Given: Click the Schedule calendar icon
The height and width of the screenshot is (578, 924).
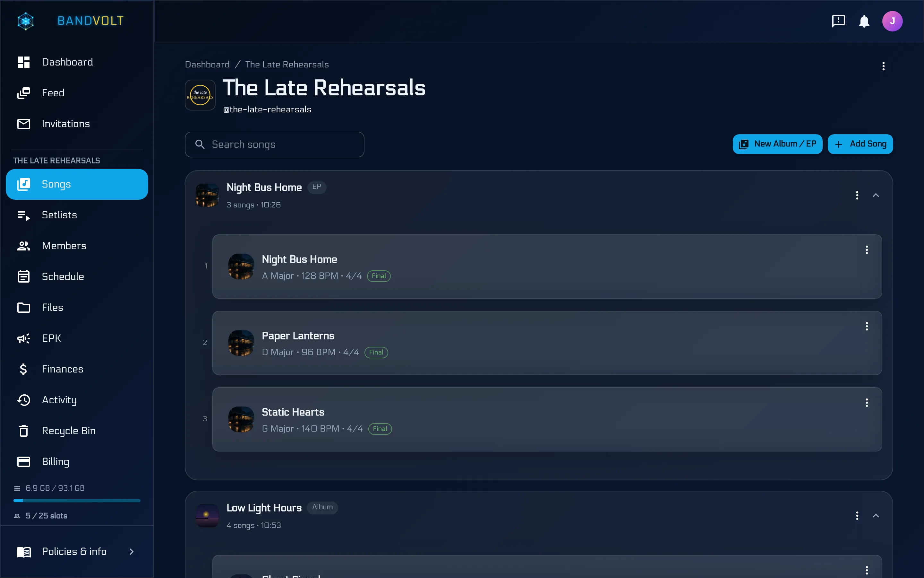Looking at the screenshot, I should (x=24, y=277).
